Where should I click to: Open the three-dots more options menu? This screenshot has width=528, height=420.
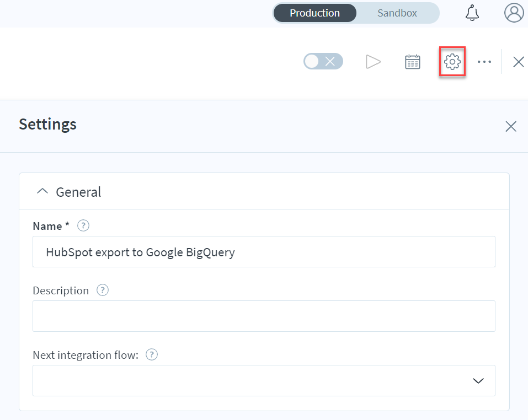tap(484, 62)
